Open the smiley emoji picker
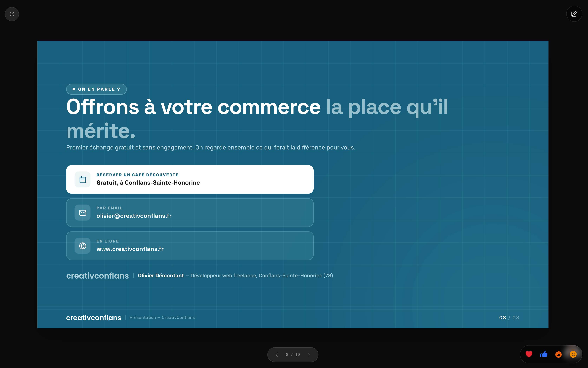 573,354
